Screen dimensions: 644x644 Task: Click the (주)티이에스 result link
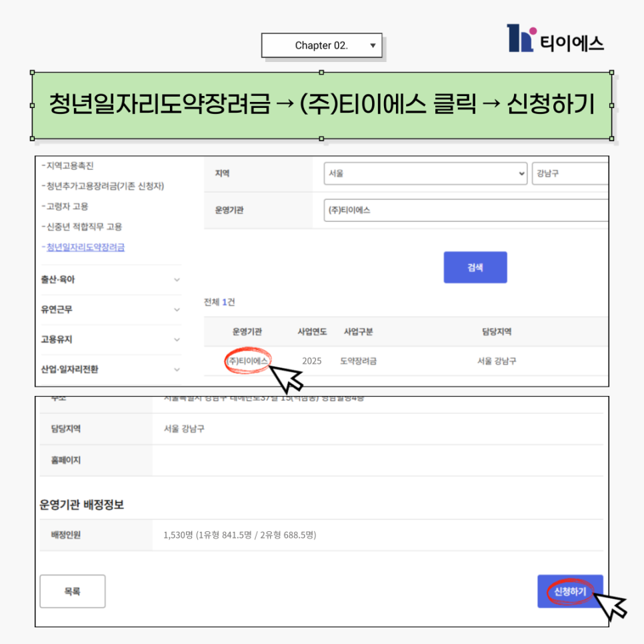coord(247,361)
